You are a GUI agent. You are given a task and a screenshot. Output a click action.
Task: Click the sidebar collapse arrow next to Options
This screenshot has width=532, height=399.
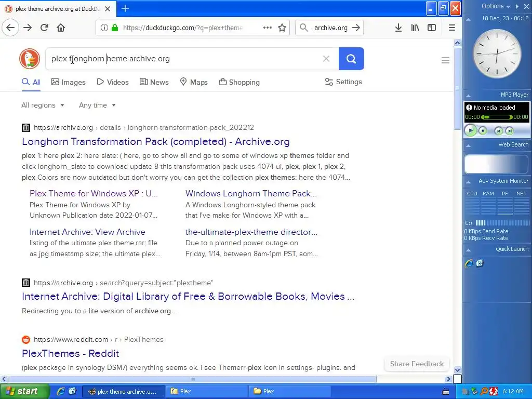[x=517, y=6]
